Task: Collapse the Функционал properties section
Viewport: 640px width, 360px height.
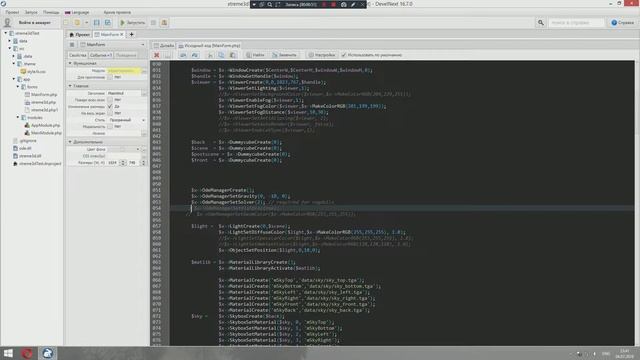Action: (70, 64)
